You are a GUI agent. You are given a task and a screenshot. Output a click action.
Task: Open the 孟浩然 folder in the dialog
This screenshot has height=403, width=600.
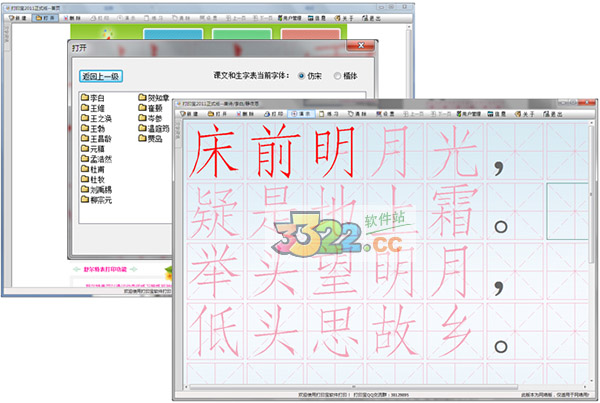point(96,159)
